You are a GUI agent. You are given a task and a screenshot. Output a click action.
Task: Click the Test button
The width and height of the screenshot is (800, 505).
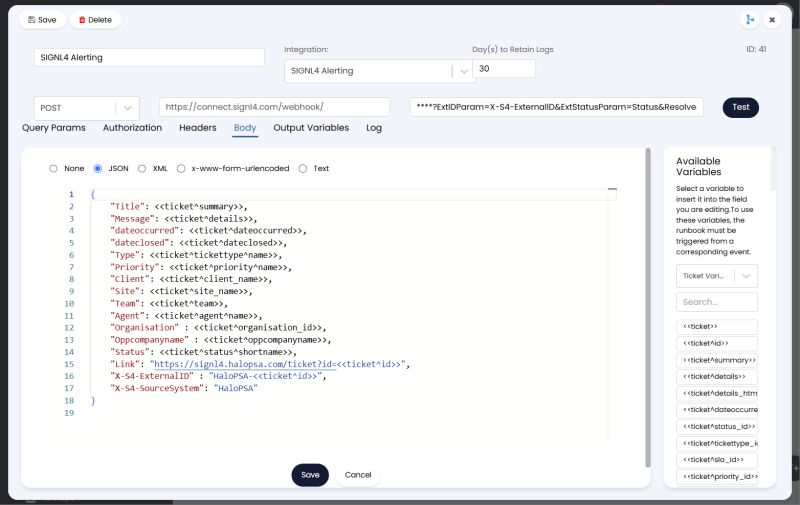coord(740,107)
